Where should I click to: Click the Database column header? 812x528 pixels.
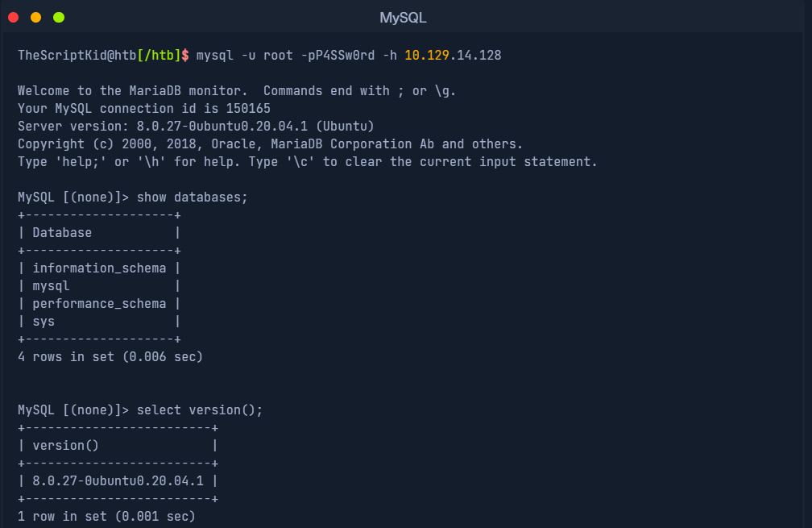click(62, 233)
